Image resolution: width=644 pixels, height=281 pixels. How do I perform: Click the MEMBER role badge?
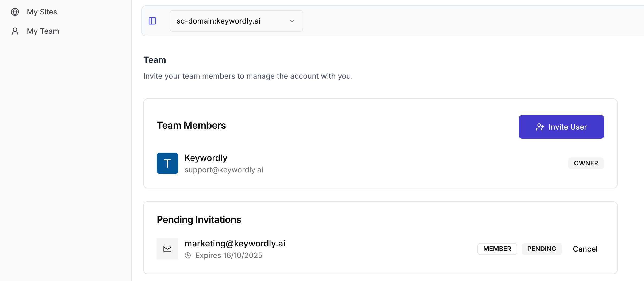point(497,249)
